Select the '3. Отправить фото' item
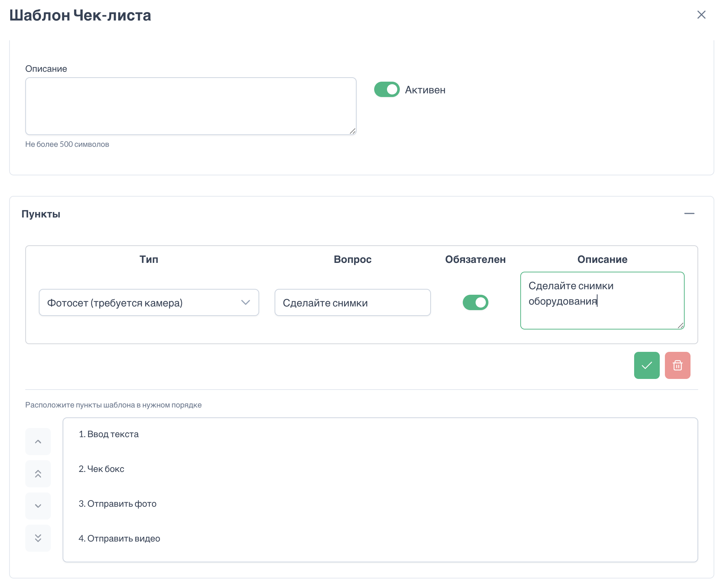Image resolution: width=722 pixels, height=588 pixels. [118, 504]
